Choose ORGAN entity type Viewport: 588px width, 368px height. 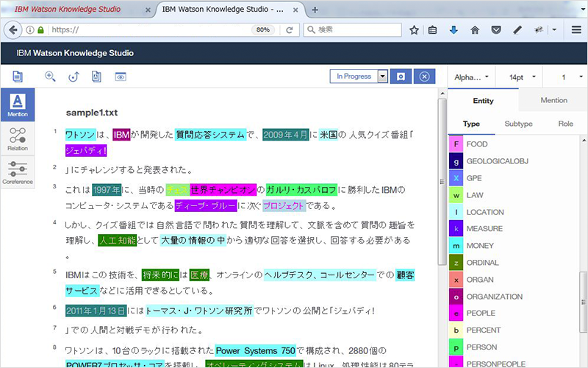[480, 280]
